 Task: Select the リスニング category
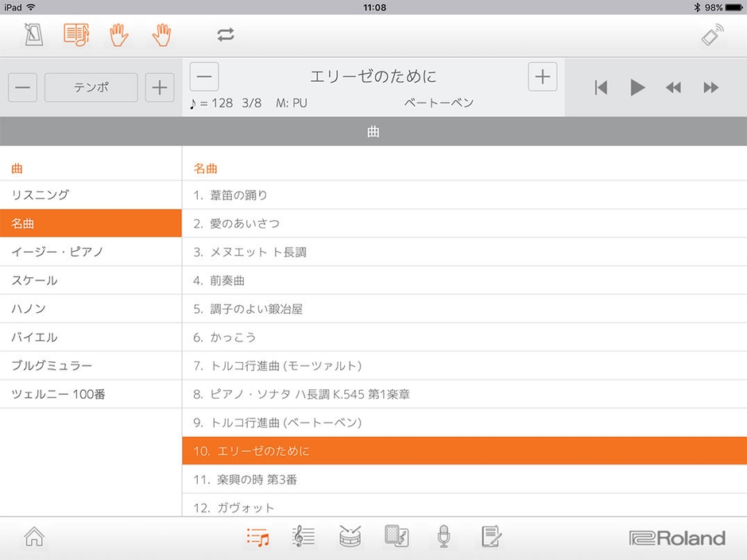click(91, 195)
